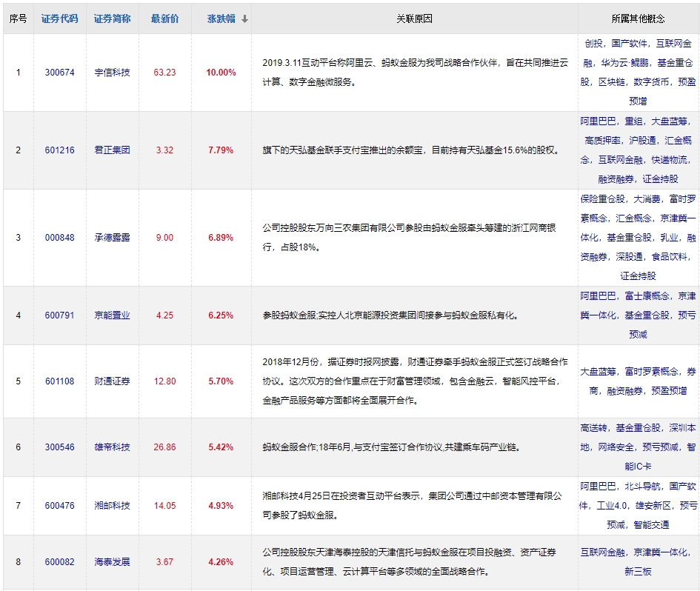Open the 数字货币 concept link
The height and width of the screenshot is (591, 700).
pyautogui.click(x=651, y=82)
